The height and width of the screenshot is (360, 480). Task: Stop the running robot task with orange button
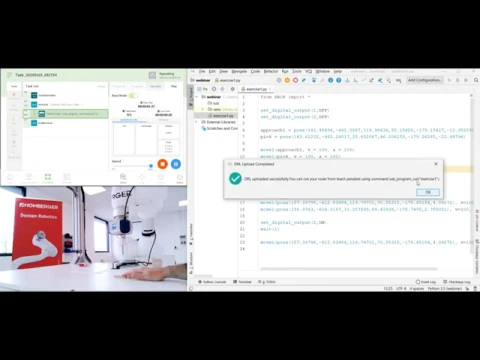tap(163, 164)
